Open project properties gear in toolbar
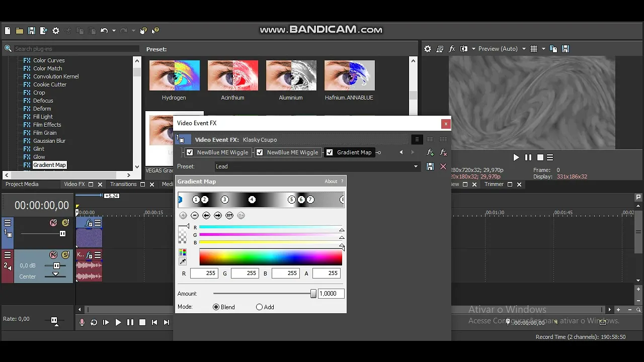The height and width of the screenshot is (362, 644). pos(56,31)
